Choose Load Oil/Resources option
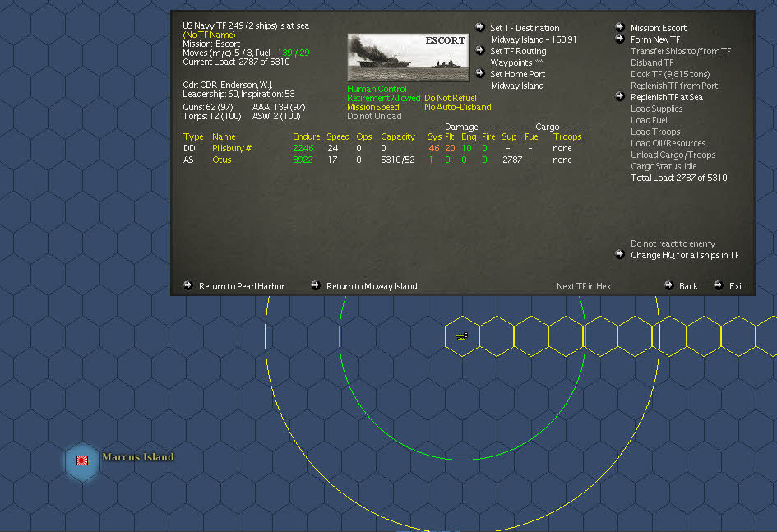 (x=668, y=143)
